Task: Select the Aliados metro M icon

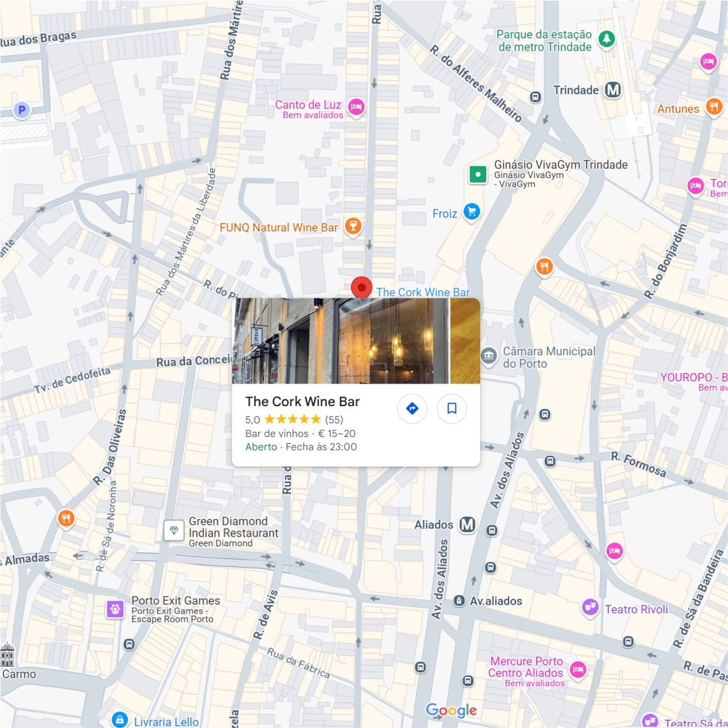Action: pos(467,525)
